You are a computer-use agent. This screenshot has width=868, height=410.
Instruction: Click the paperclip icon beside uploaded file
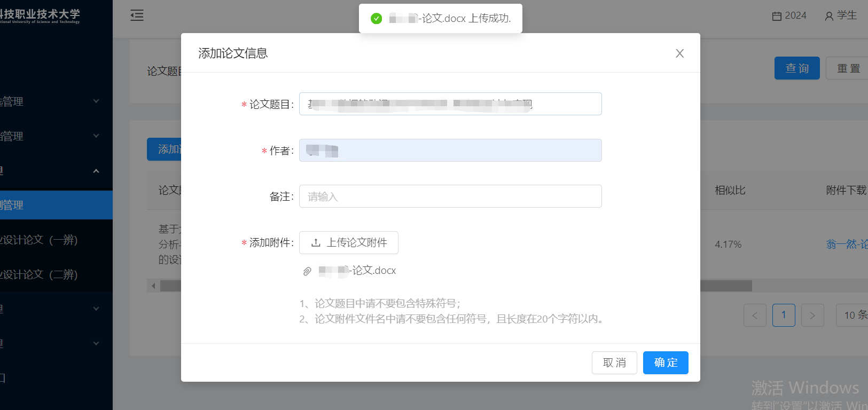point(307,271)
